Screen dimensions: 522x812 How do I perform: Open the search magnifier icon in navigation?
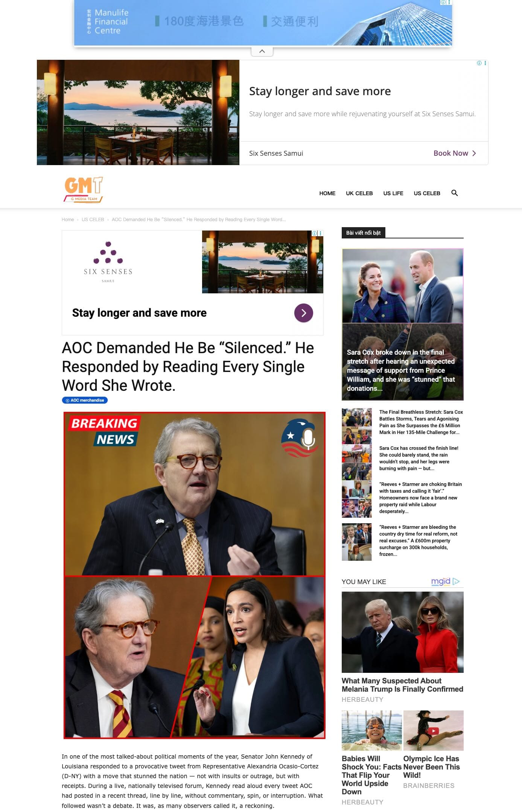454,193
